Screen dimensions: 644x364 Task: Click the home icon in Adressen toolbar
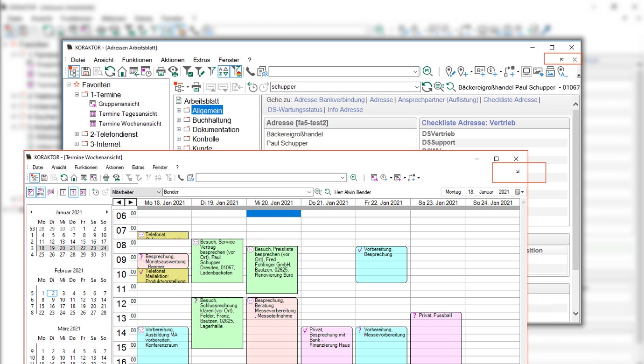(x=122, y=71)
